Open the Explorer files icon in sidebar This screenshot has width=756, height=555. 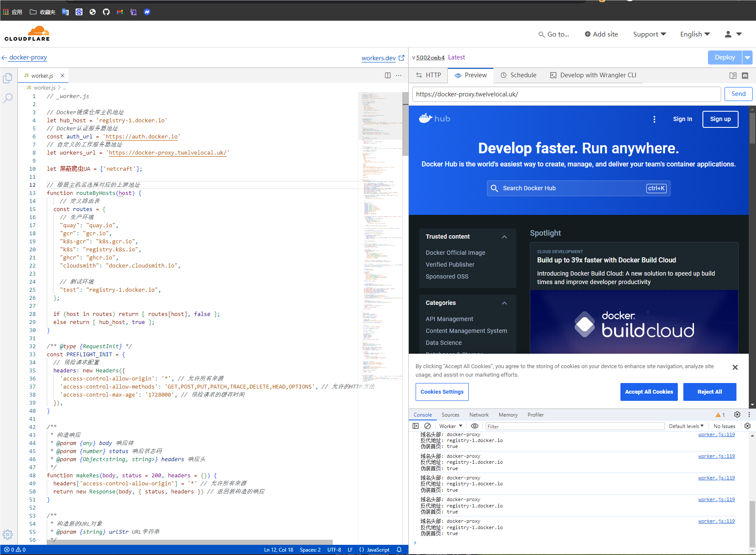[x=8, y=78]
